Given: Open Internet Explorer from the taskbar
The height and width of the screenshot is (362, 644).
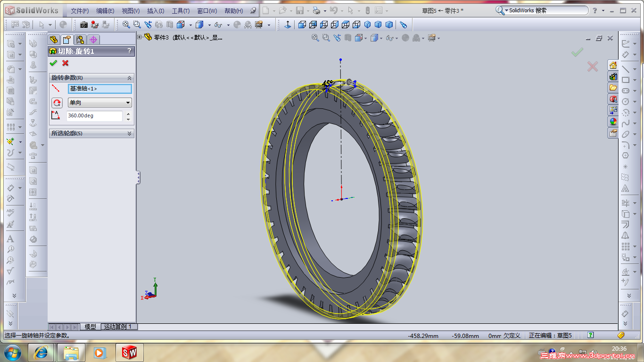Looking at the screenshot, I should 41,353.
